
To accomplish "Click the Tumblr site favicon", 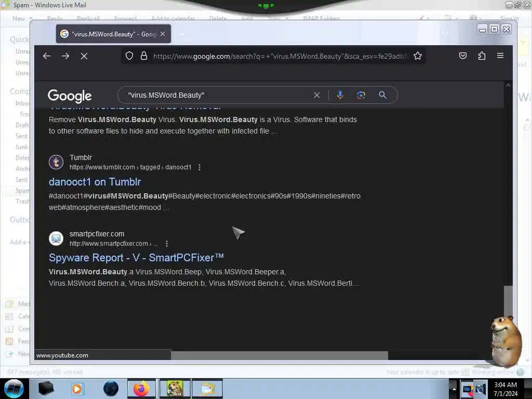I will (x=56, y=162).
